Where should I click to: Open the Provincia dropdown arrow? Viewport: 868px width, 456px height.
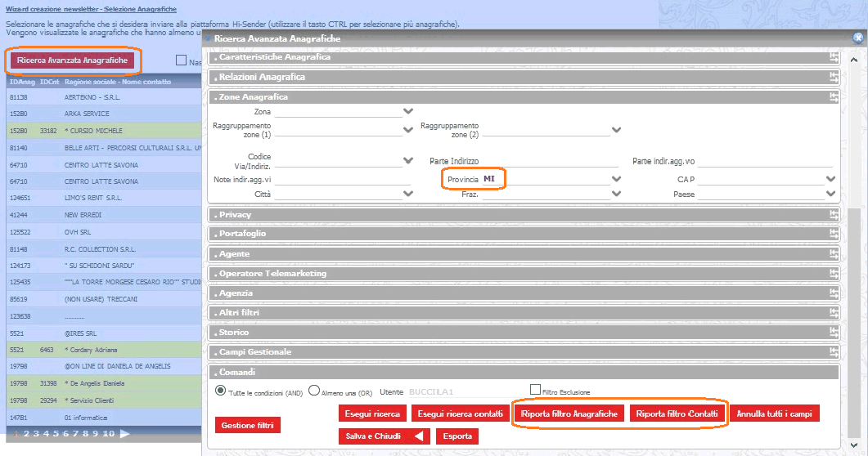616,179
